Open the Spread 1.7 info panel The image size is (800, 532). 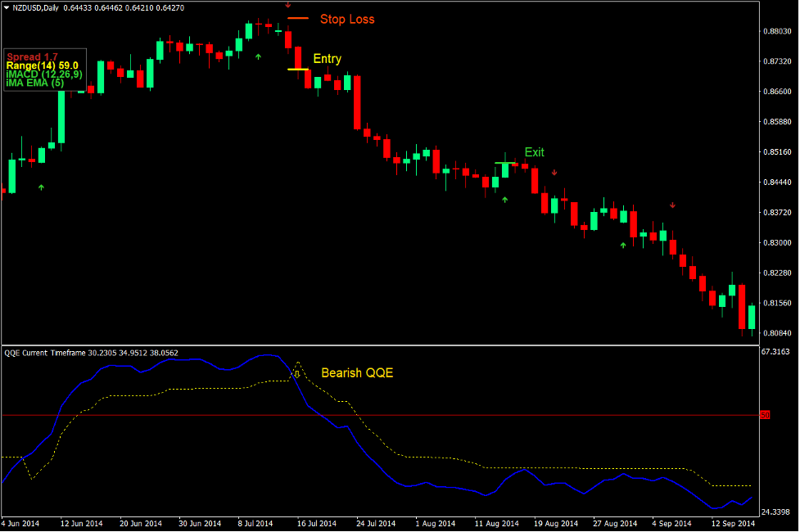(x=33, y=55)
